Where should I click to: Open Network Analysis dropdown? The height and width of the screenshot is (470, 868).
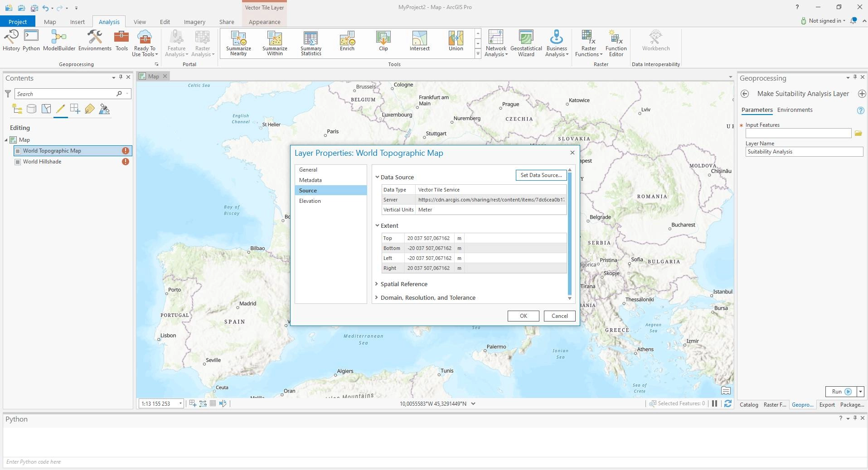pyautogui.click(x=496, y=43)
